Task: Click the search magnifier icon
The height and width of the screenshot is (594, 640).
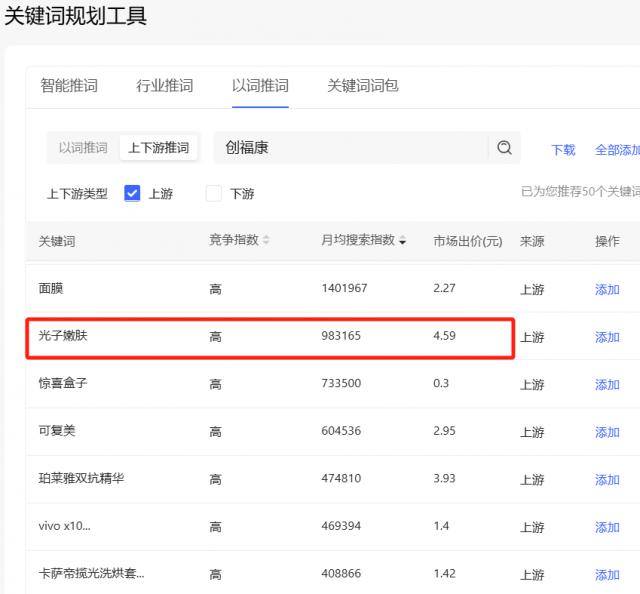Action: click(504, 147)
